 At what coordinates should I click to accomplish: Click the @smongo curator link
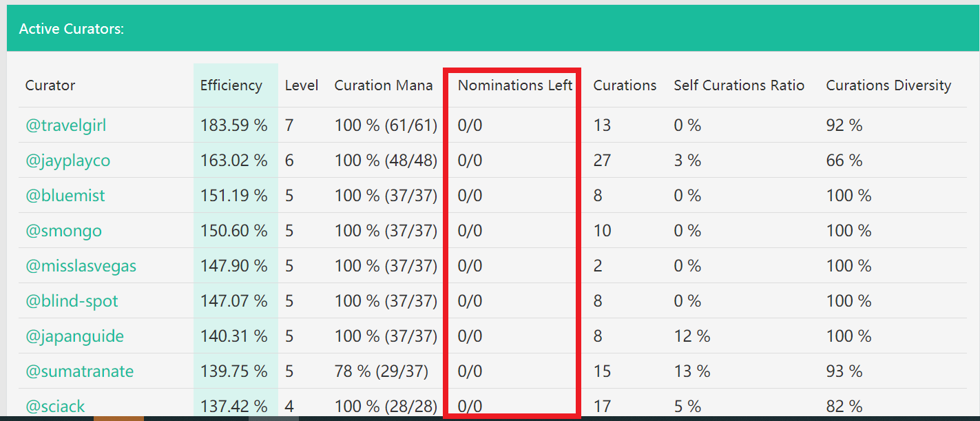63,231
